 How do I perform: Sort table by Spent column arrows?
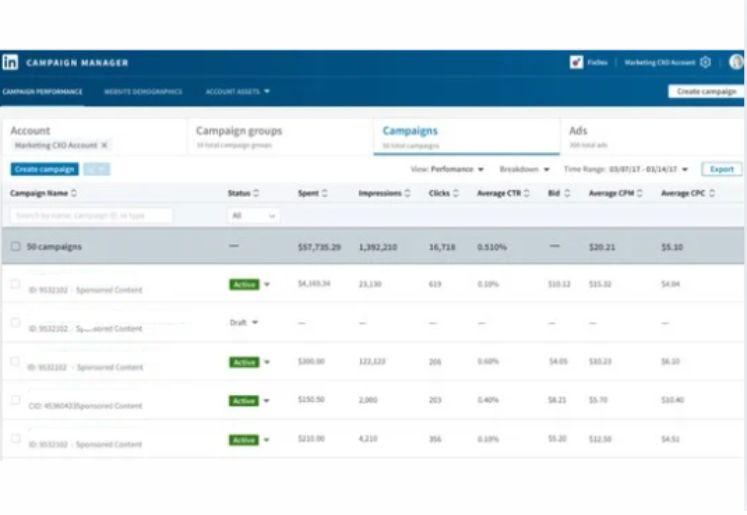click(x=325, y=193)
